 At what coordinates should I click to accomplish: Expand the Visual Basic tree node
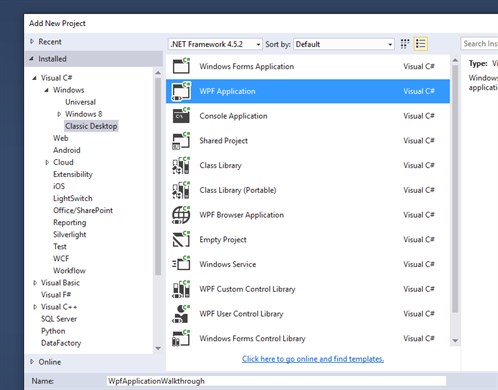(x=35, y=283)
